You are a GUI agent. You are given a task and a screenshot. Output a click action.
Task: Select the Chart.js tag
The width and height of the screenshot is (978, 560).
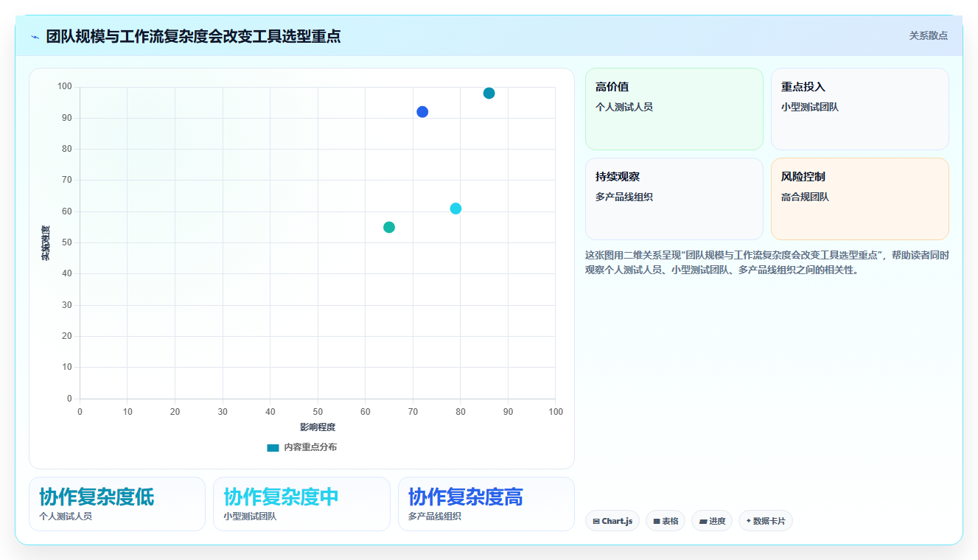pos(612,521)
